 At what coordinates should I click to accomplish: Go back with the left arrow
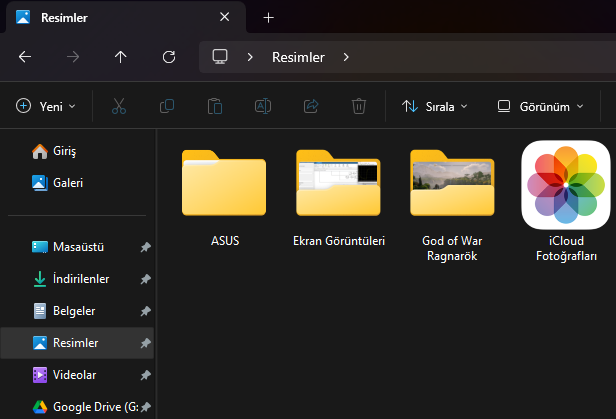coord(25,57)
